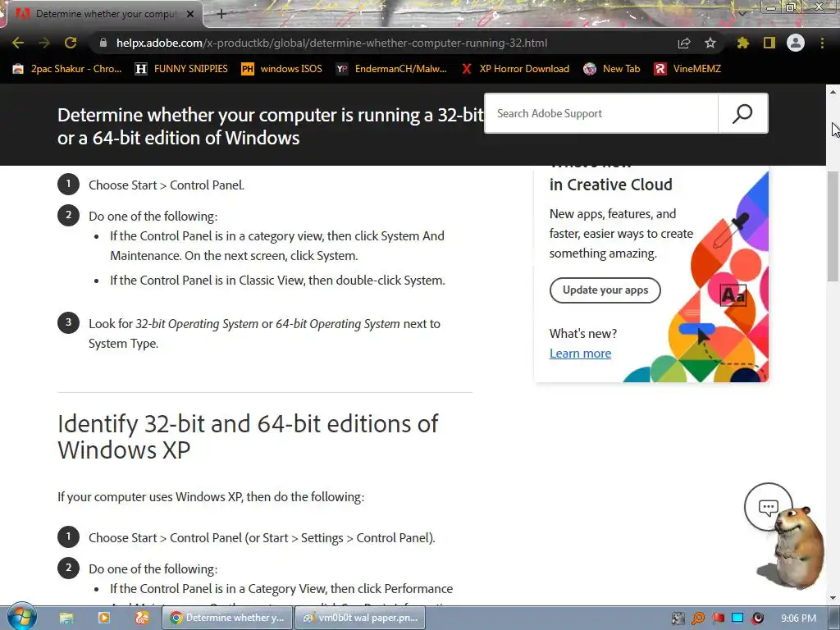Open the Chrome extensions puzzle icon
840x630 pixels.
pos(742,43)
